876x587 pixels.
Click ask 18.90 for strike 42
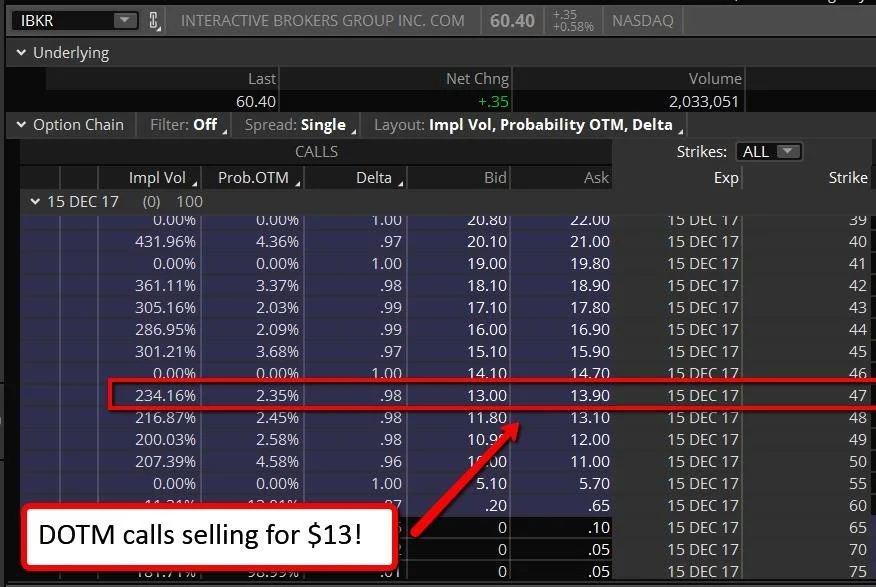point(589,285)
